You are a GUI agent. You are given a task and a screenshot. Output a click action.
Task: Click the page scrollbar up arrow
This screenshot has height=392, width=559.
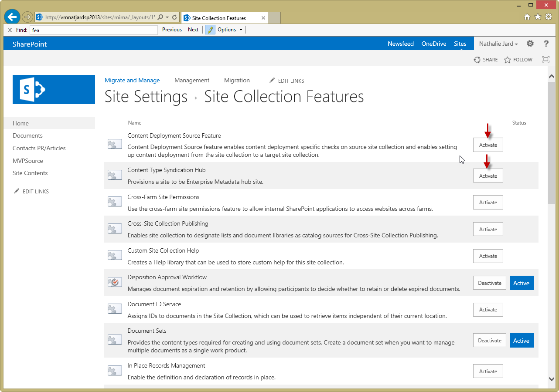(x=552, y=76)
